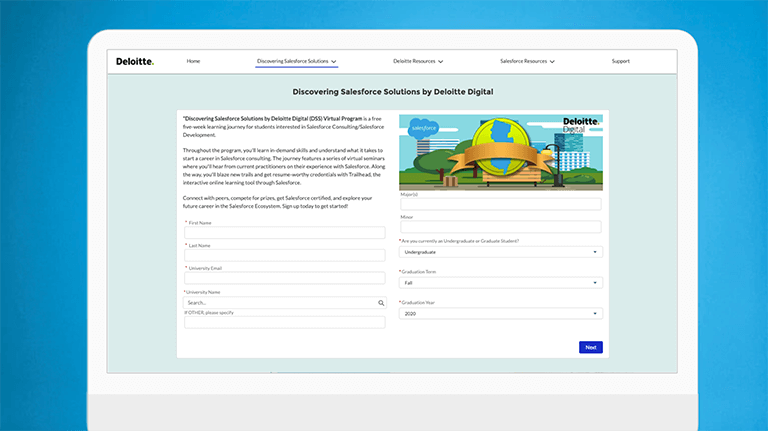The width and height of the screenshot is (768, 431).
Task: Open the Undergraduate or Graduate Student dropdown
Action: click(x=501, y=252)
